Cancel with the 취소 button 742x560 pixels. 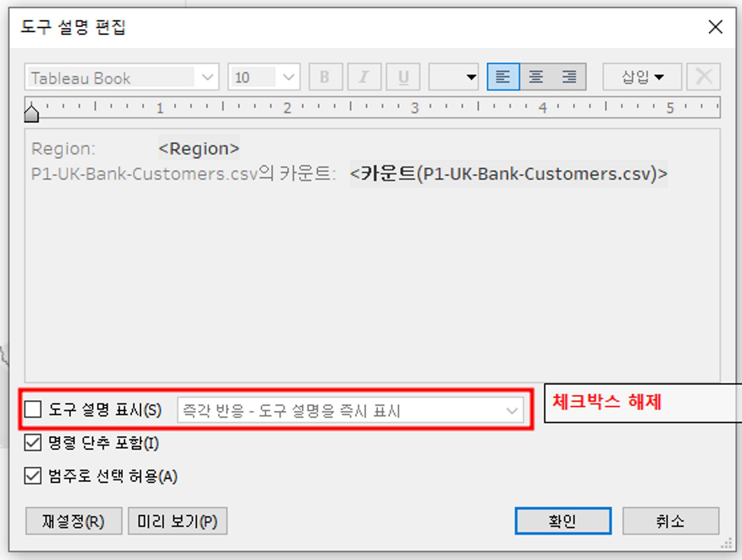671,521
